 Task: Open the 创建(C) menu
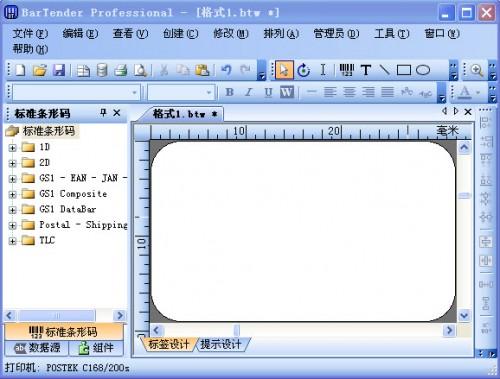pyautogui.click(x=180, y=33)
